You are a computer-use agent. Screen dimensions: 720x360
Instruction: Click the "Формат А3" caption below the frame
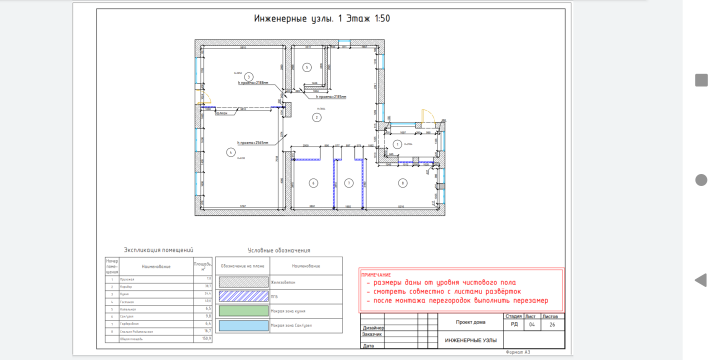(518, 352)
